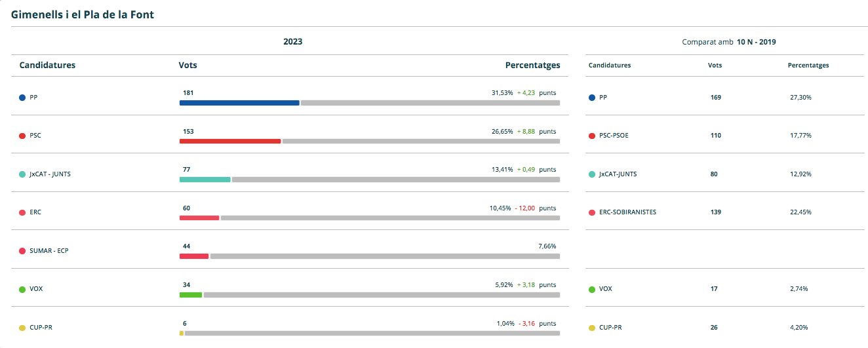Click PSC's 26,65% percentage value
This screenshot has width=868, height=348.
[x=502, y=131]
